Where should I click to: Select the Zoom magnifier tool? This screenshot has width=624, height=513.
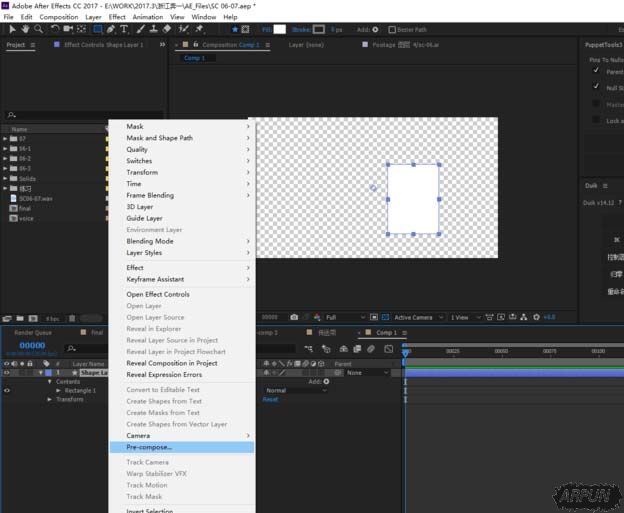(36, 29)
